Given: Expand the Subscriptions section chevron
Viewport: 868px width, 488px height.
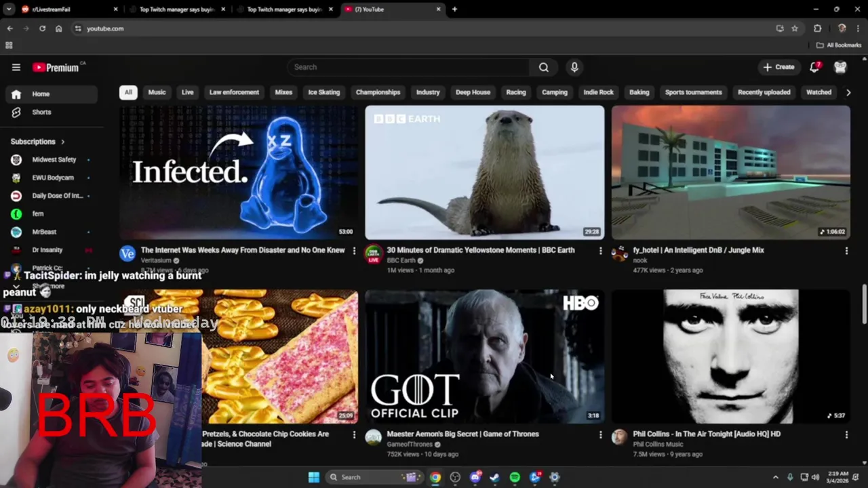Looking at the screenshot, I should [63, 142].
